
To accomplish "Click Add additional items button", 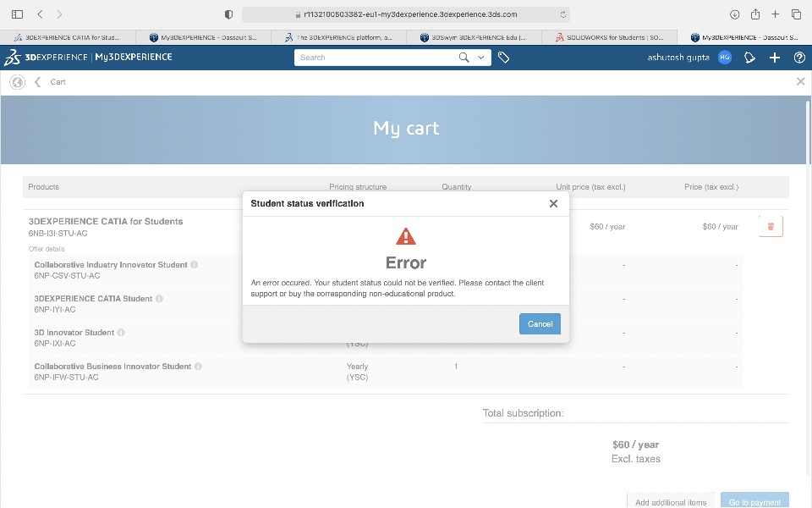I will pyautogui.click(x=671, y=502).
